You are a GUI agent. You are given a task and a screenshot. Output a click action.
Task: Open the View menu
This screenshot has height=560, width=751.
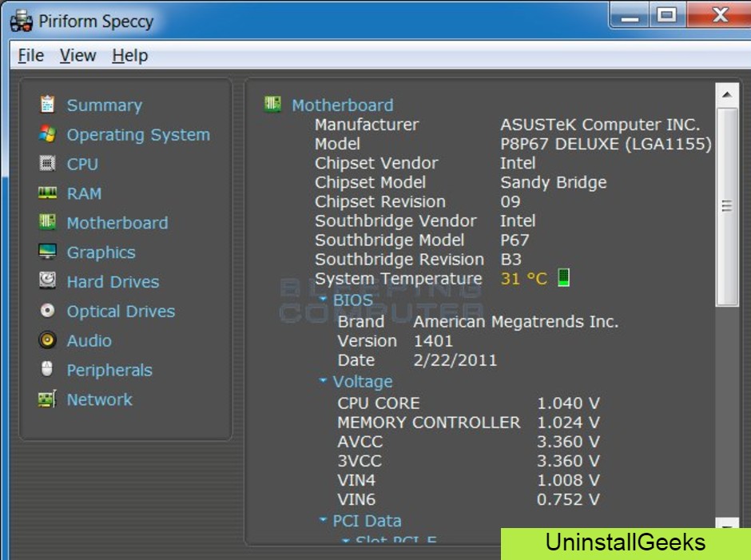(77, 56)
